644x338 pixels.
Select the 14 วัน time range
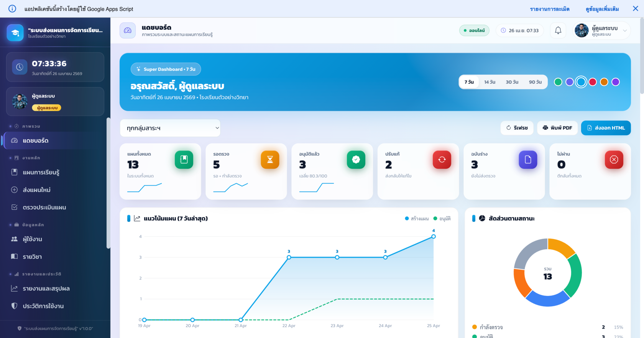click(490, 82)
